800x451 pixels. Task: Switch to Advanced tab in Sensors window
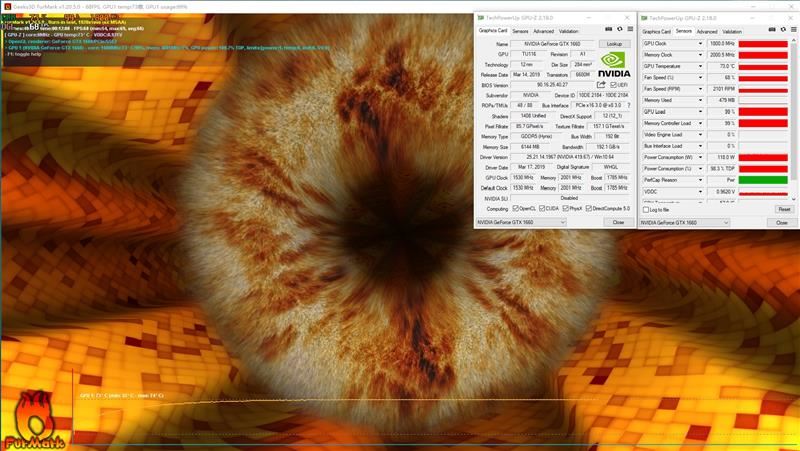[707, 32]
